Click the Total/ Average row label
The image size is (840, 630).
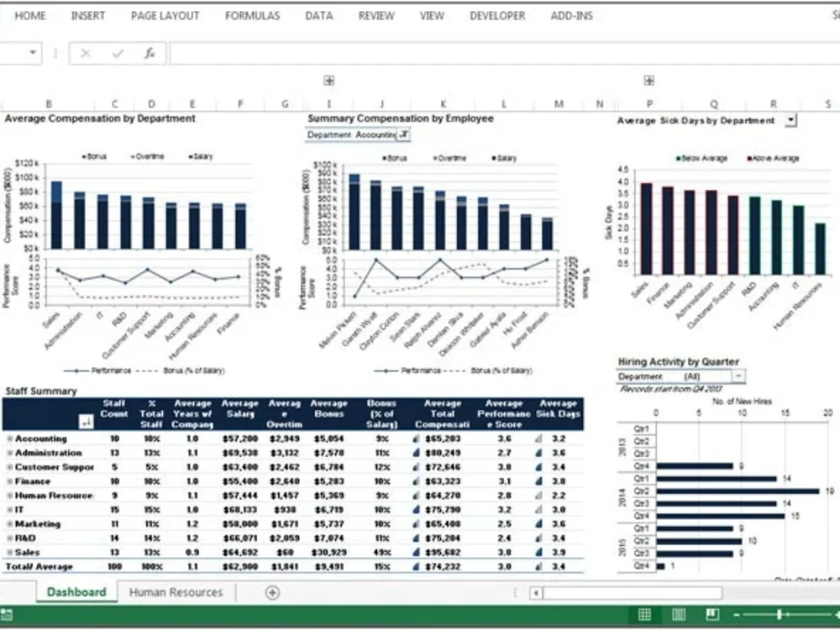39,567
